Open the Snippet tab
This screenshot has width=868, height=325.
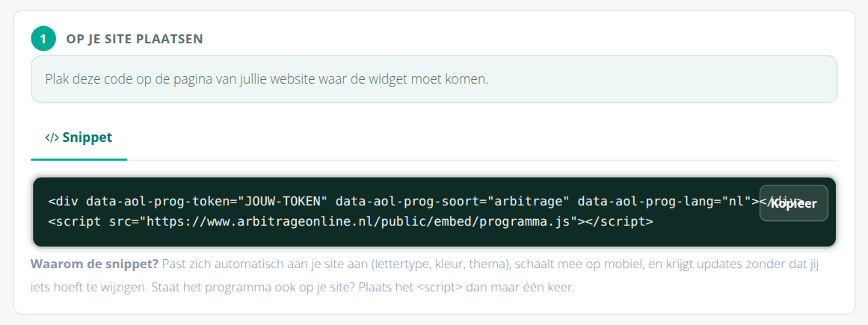point(79,137)
